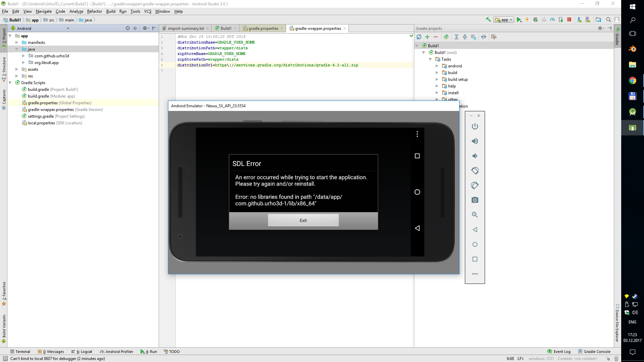
Task: Collapse all in Project panel
Action: tap(135, 28)
